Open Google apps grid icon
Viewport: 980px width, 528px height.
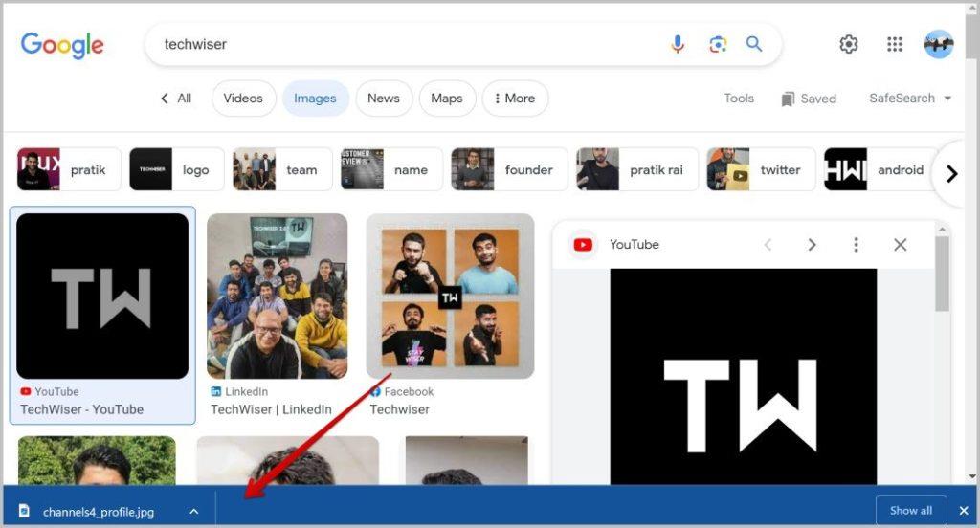click(x=895, y=44)
